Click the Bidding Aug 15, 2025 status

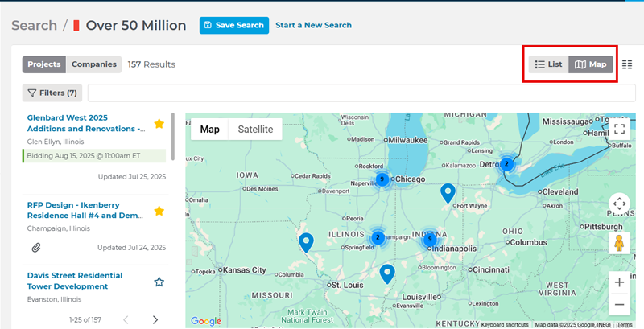[94, 156]
